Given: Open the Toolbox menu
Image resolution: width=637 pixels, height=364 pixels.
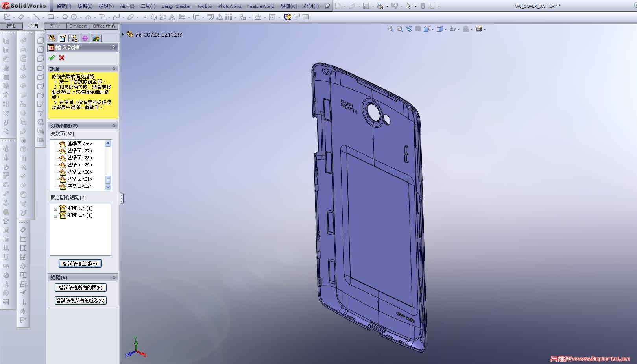Looking at the screenshot, I should [205, 6].
